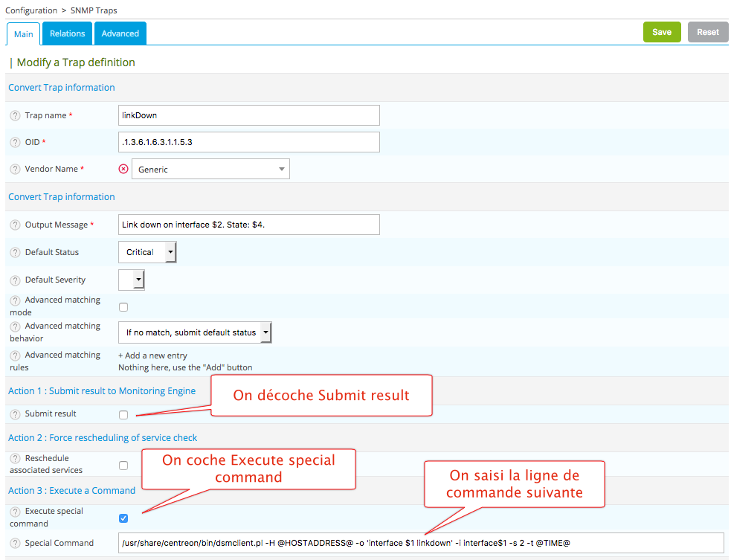The image size is (731, 560).
Task: Switch to the Relations tab
Action: (x=68, y=33)
